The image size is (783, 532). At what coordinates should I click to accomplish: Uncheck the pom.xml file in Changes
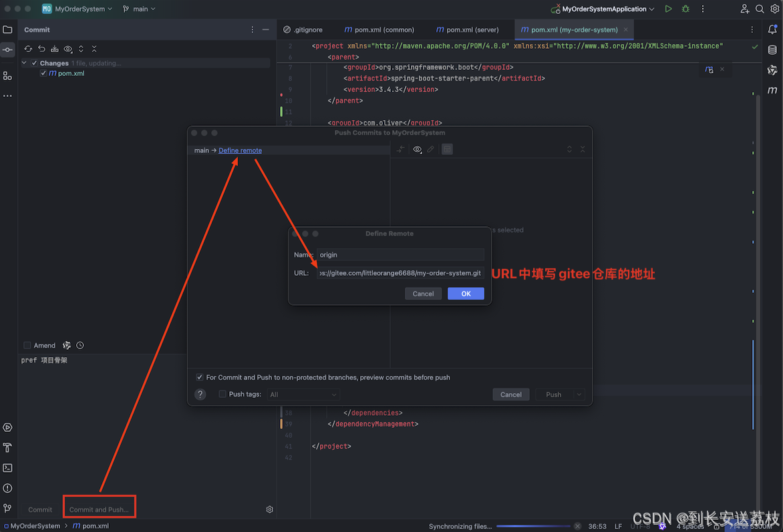pos(43,73)
